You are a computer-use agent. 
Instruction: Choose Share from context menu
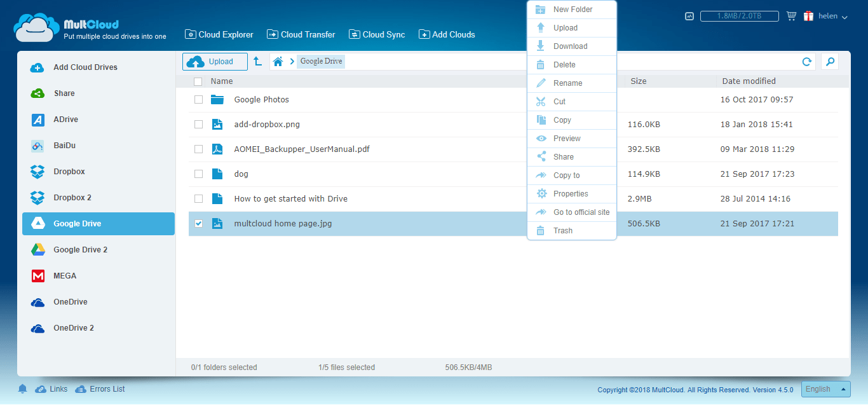[572, 157]
